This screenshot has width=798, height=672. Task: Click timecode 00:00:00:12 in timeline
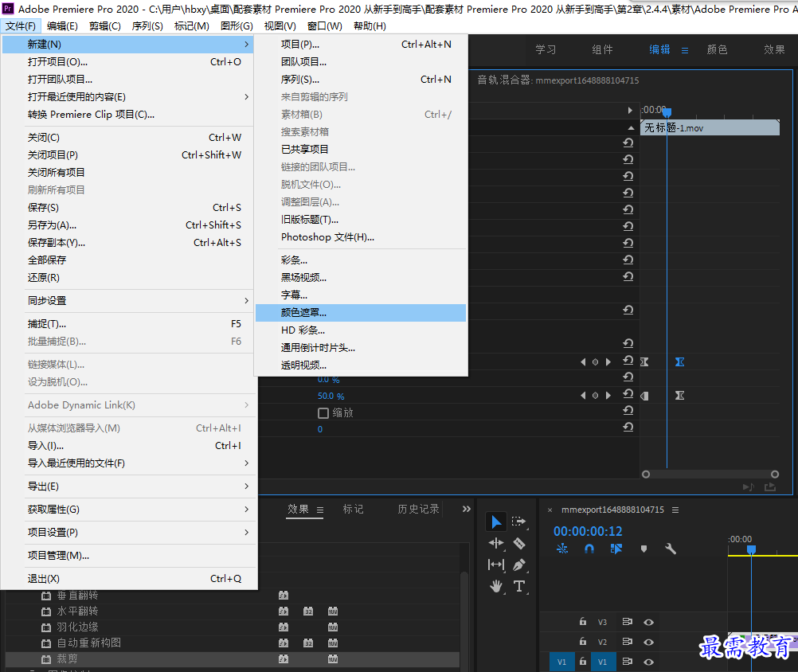(x=588, y=532)
